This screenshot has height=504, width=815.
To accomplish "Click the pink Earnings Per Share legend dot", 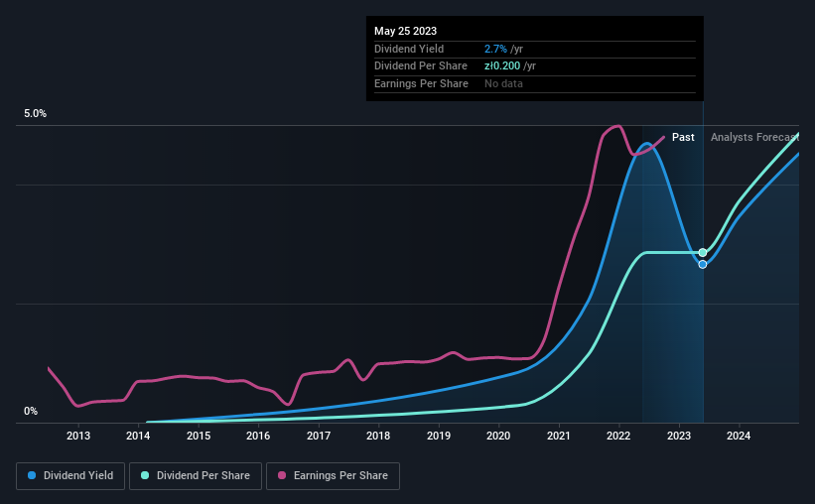I will pyautogui.click(x=282, y=475).
